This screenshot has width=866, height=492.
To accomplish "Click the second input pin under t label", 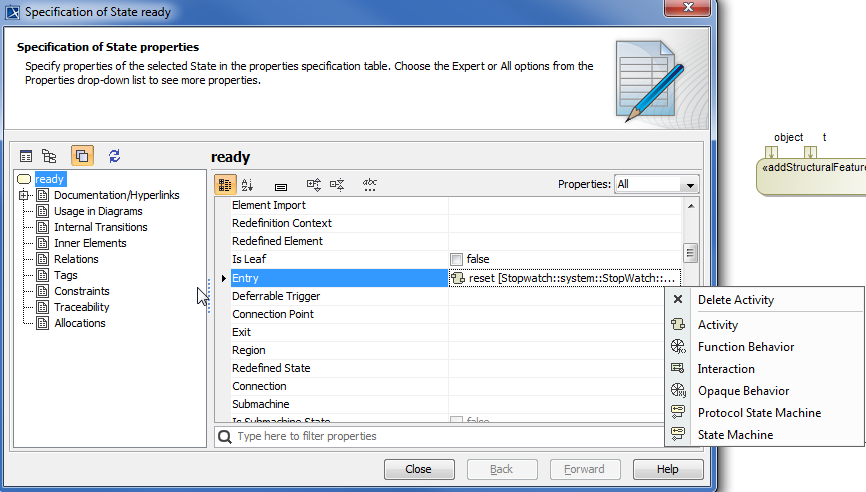I will pos(810,152).
